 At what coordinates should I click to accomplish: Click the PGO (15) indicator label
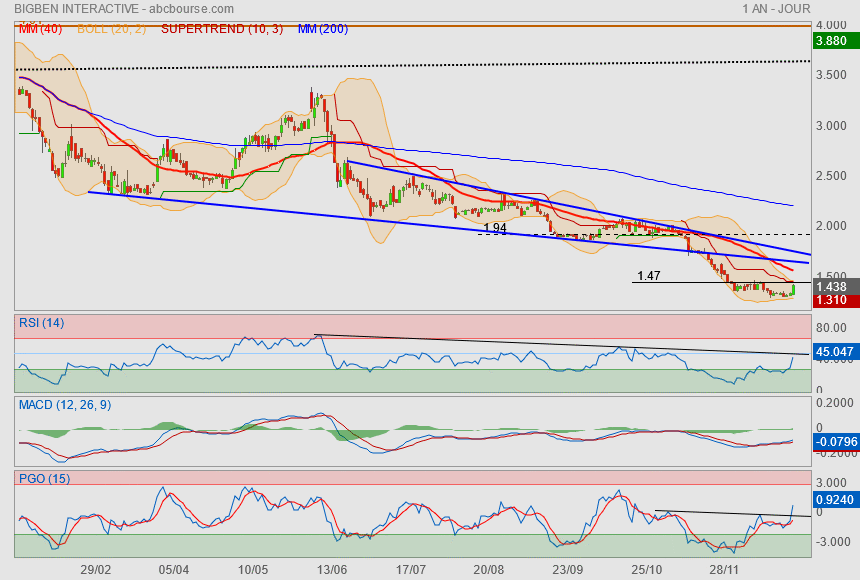[44, 478]
